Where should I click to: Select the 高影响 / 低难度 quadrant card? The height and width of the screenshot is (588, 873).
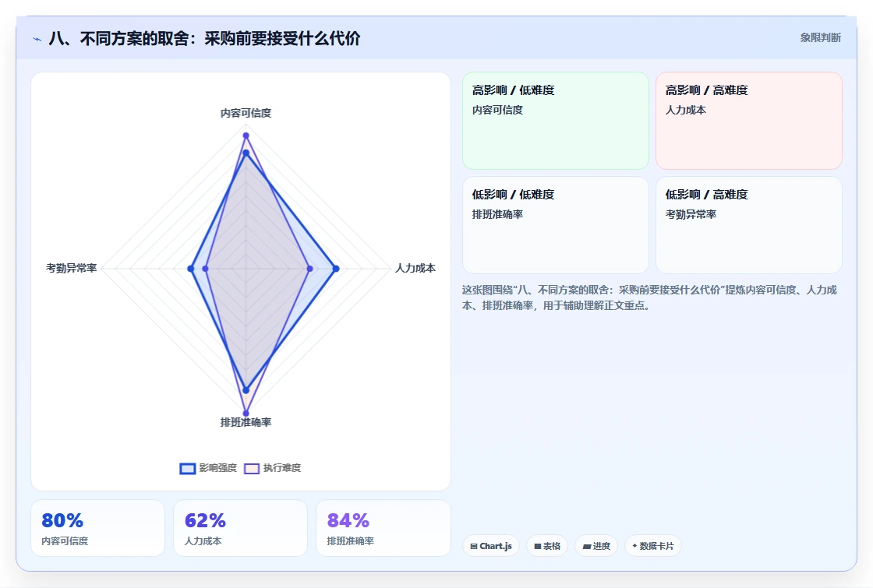[x=556, y=120]
